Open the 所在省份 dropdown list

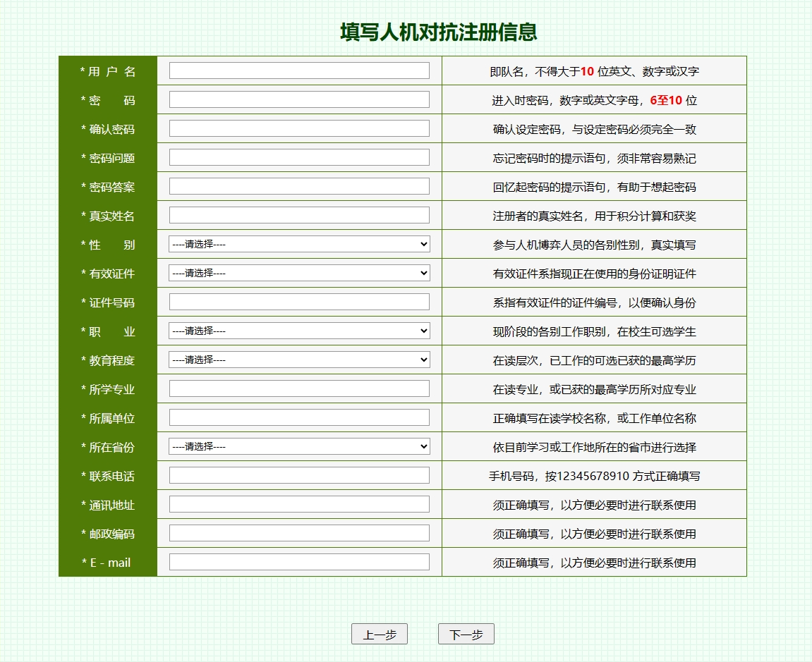[299, 446]
